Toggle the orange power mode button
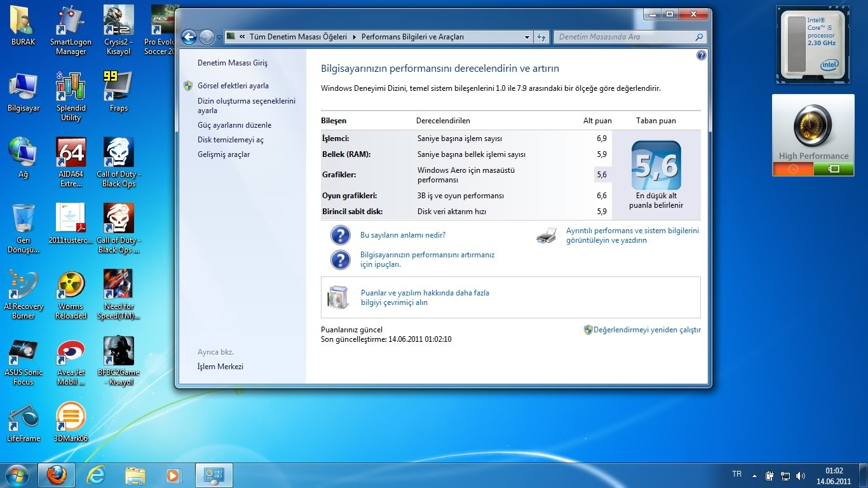This screenshot has height=488, width=868. [793, 169]
